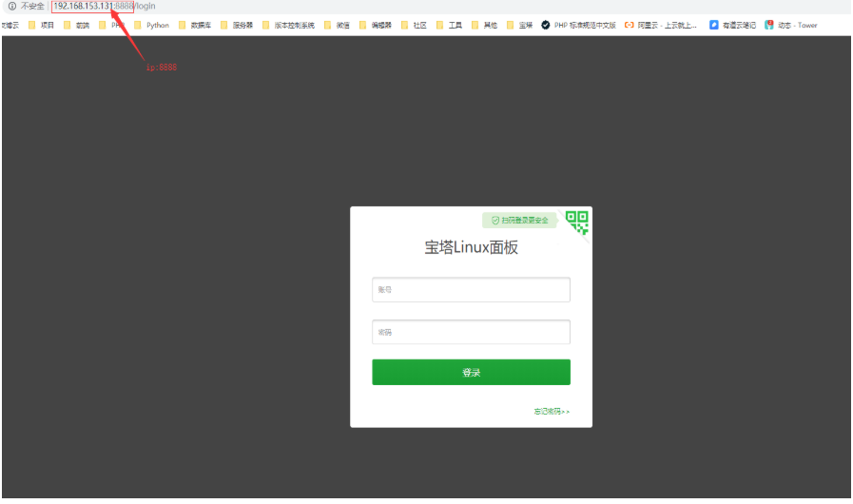Open the 服务器 bookmark folder
The height and width of the screenshot is (504, 853).
coord(237,25)
